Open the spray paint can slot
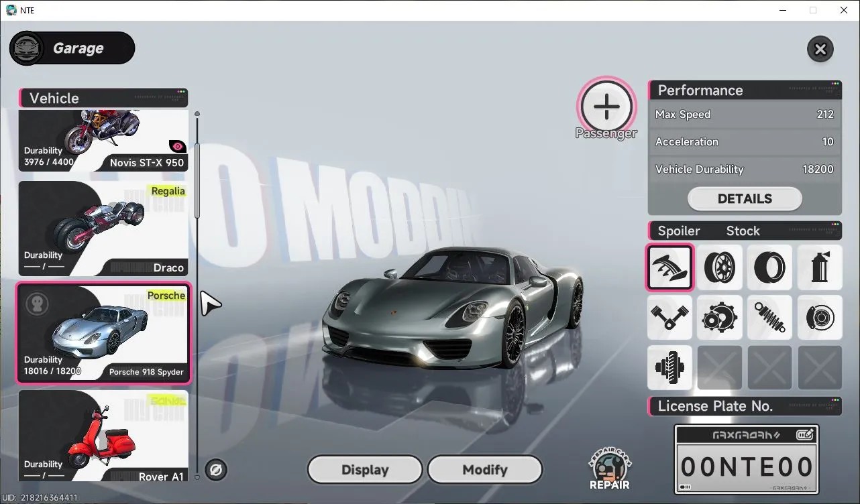The image size is (860, 504). click(820, 267)
